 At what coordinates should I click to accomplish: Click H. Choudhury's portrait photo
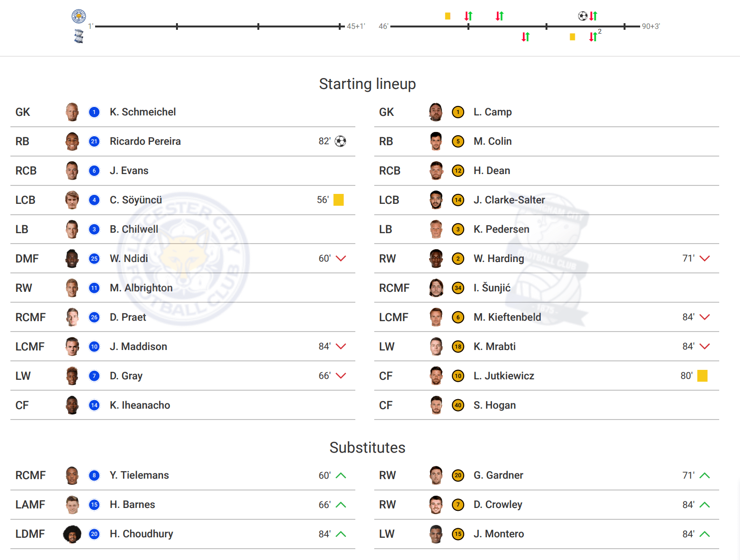tap(72, 534)
